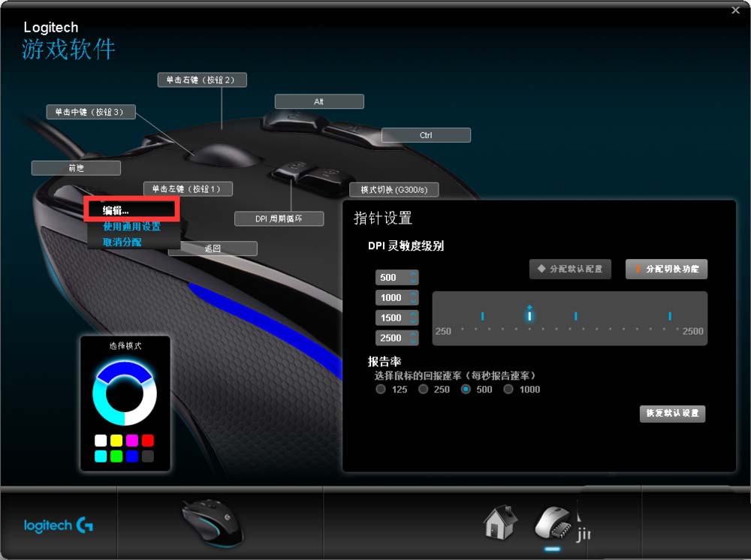Click the last DPI slider marker at 2500
The height and width of the screenshot is (560, 751).
pyautogui.click(x=670, y=316)
